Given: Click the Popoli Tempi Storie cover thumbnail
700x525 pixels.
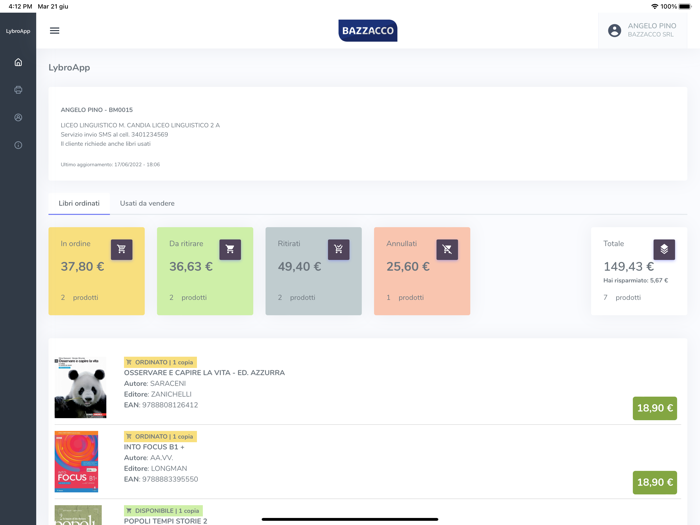Looking at the screenshot, I should point(78,515).
